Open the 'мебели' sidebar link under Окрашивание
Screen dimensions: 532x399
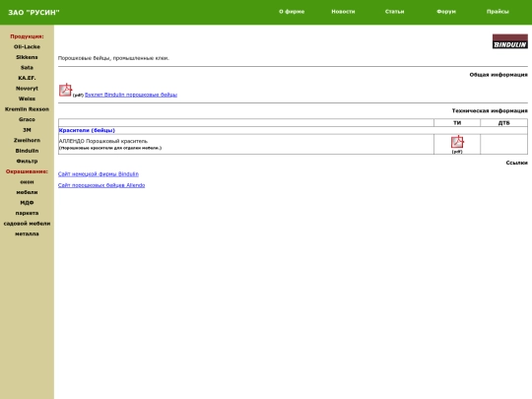(x=27, y=192)
